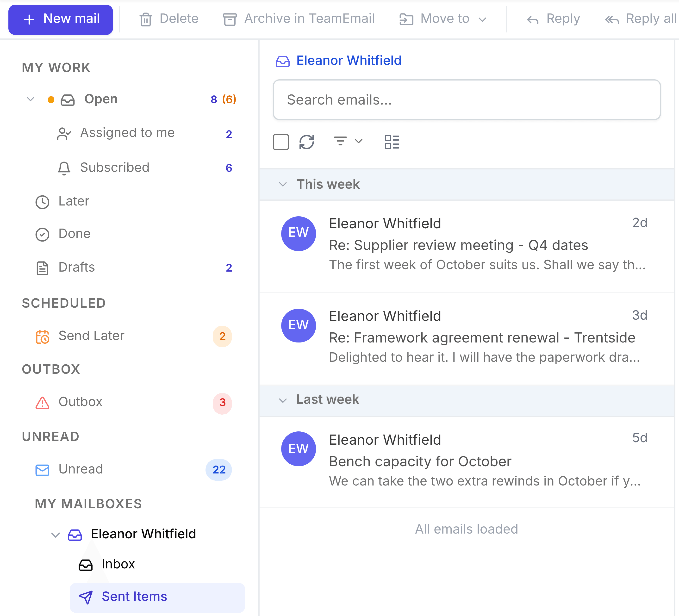The height and width of the screenshot is (616, 679).
Task: Open the Move to dropdown
Action: 443,19
